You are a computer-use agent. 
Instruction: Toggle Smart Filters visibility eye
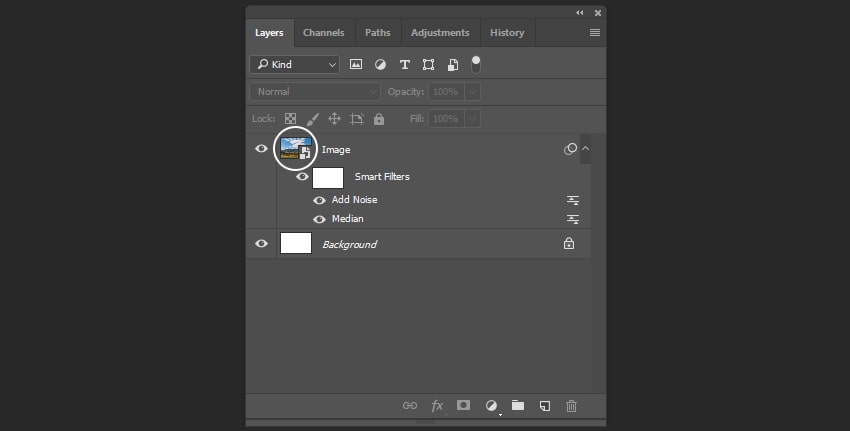302,177
